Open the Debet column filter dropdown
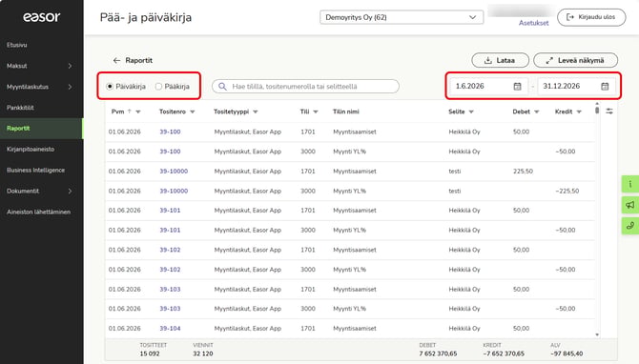 [x=536, y=112]
